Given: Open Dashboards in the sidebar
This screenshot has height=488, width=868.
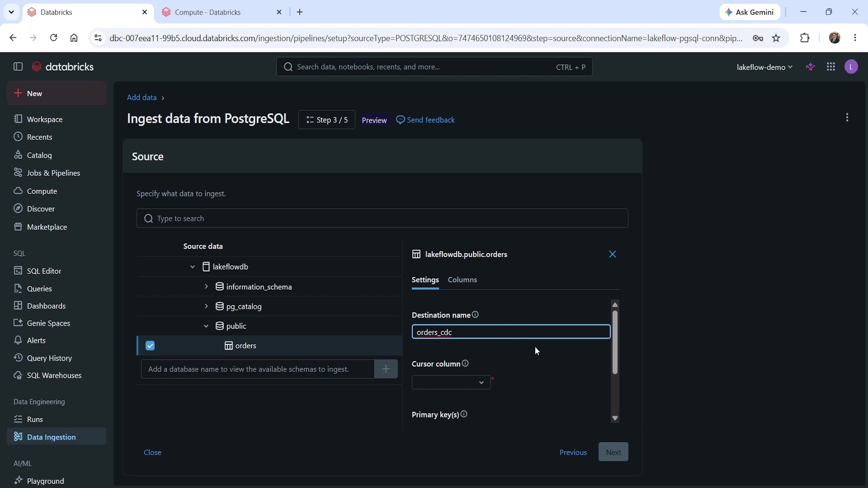Looking at the screenshot, I should 57,306.
